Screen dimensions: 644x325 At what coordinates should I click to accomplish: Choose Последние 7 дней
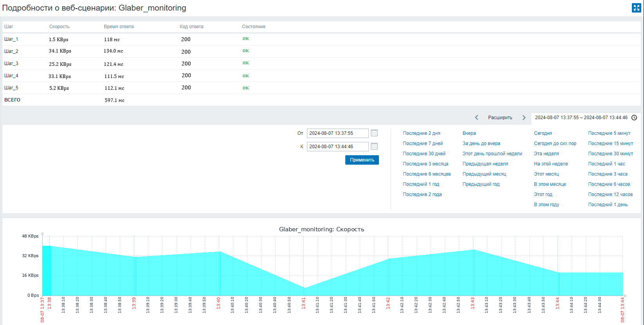point(423,143)
